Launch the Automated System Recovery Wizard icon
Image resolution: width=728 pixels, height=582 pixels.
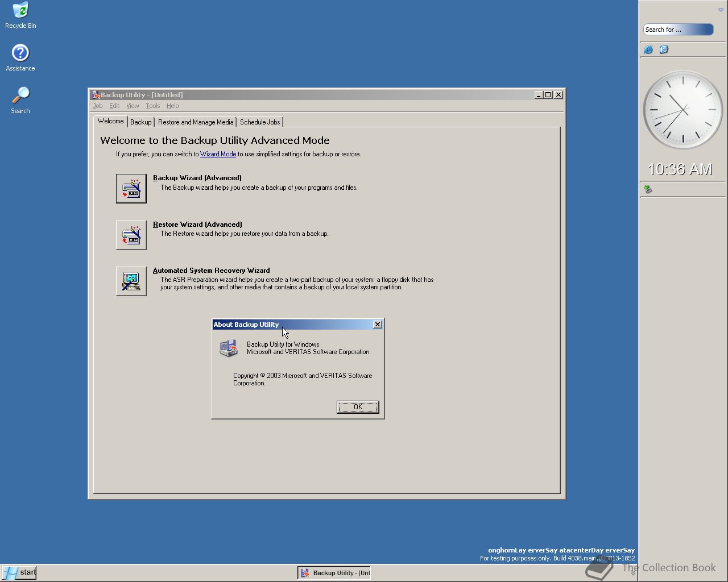click(x=131, y=281)
